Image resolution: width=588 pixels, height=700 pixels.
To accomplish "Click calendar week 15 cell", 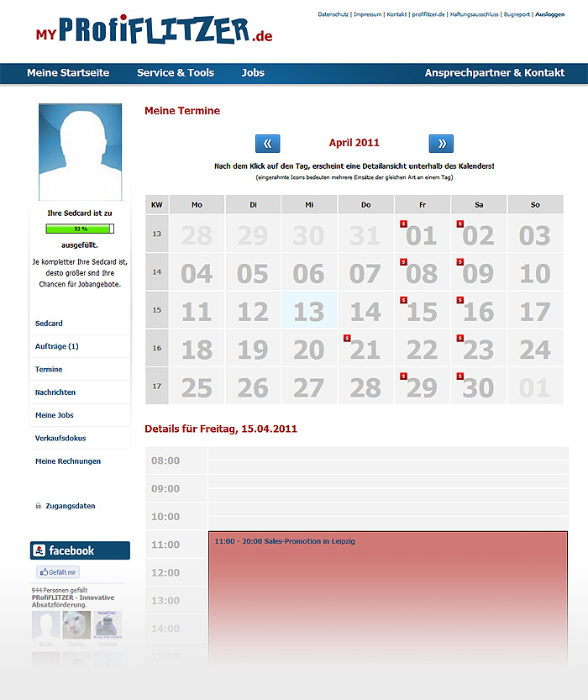I will pos(156,310).
